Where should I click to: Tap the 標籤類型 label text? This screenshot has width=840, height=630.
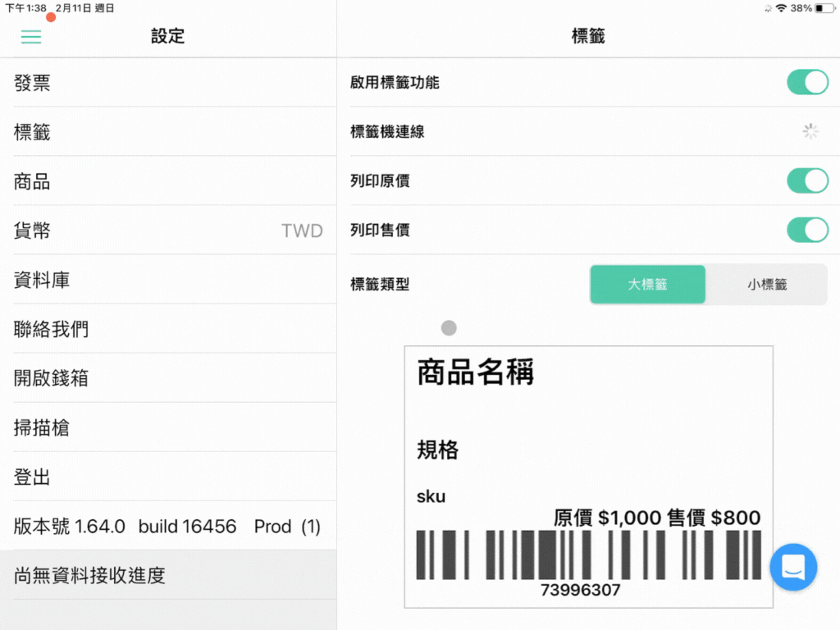point(380,285)
